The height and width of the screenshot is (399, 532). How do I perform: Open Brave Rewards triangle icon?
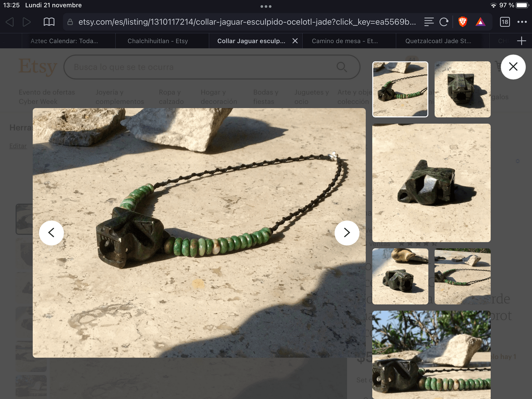[480, 22]
